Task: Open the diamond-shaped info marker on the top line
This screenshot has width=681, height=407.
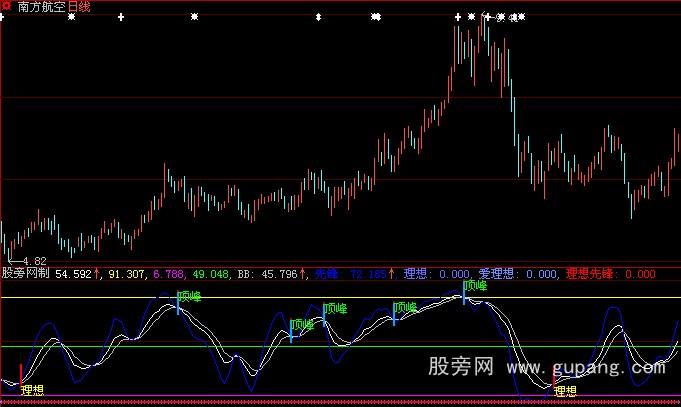Action: pos(318,17)
